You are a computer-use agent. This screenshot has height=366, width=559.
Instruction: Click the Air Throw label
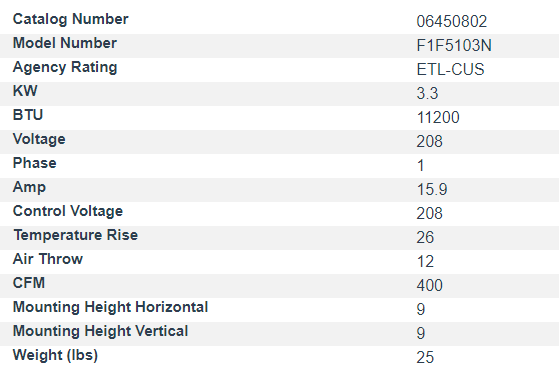pos(48,259)
